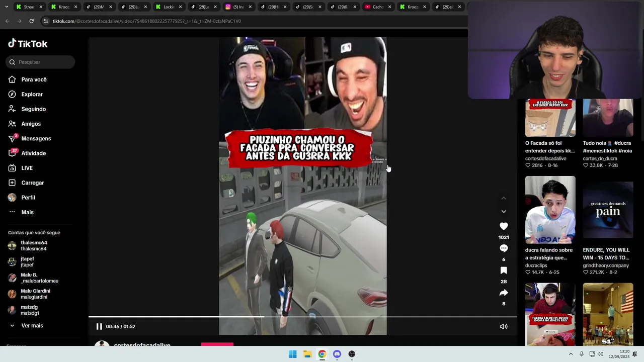Open 'O Facada só foi entender' thumbnail
This screenshot has height=362, width=644.
click(x=550, y=118)
